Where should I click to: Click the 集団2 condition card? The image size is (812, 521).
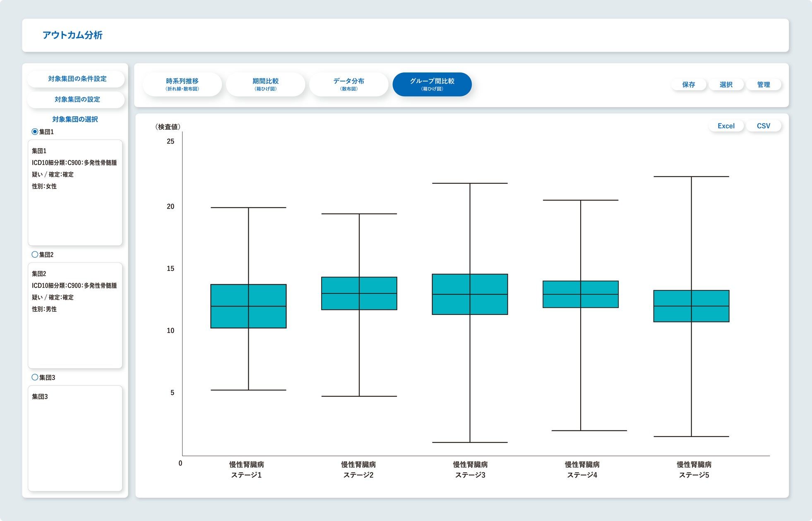pos(75,315)
